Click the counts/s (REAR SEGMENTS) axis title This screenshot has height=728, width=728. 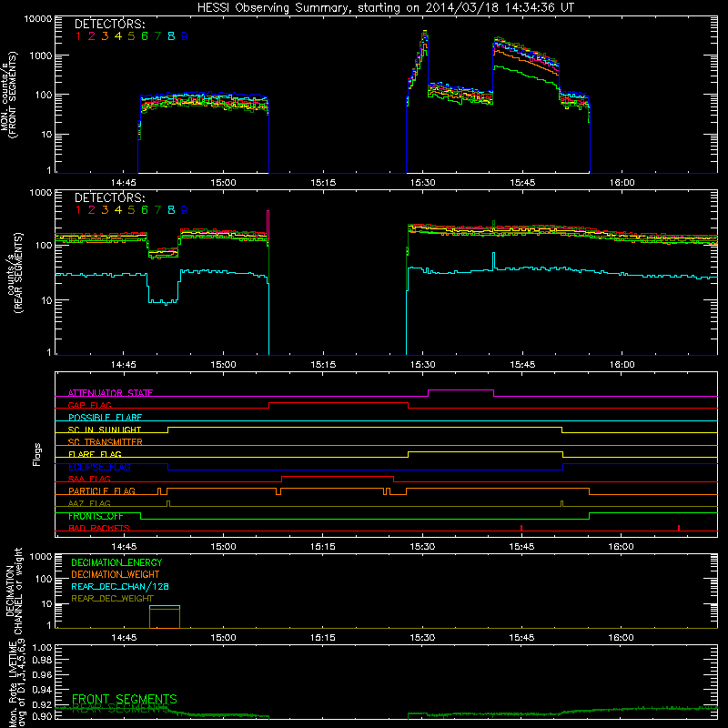point(15,273)
